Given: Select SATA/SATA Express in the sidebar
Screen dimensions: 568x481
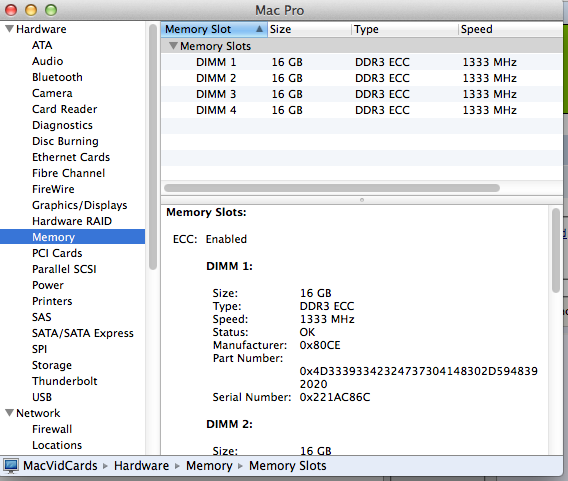Looking at the screenshot, I should 83,333.
